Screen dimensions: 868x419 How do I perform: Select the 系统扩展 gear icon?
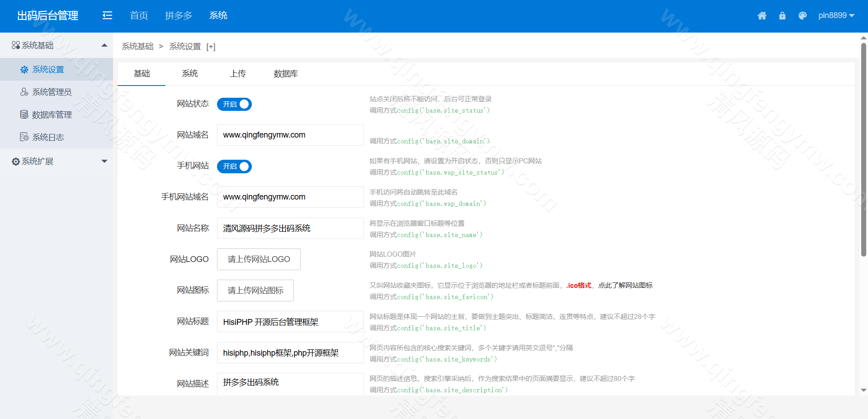(15, 161)
